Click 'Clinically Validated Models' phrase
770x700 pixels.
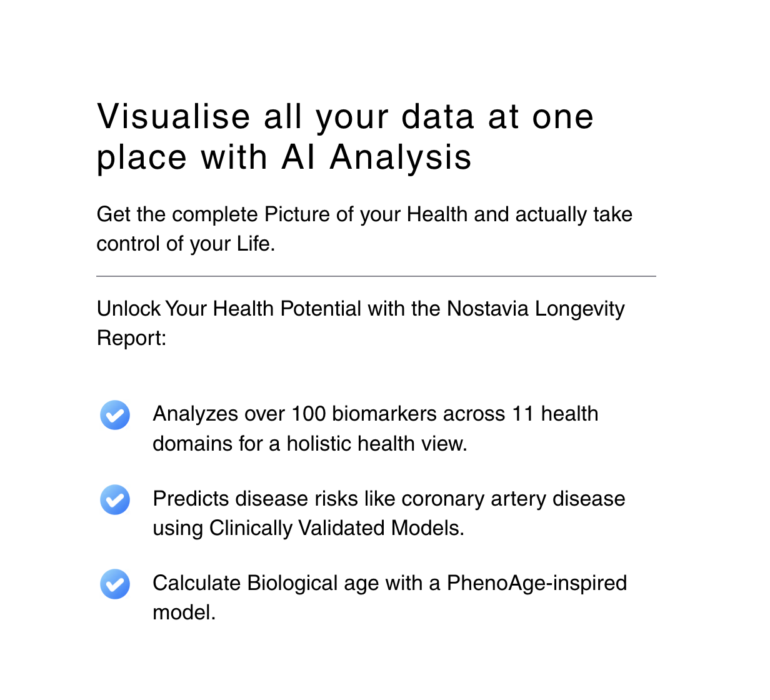[336, 528]
